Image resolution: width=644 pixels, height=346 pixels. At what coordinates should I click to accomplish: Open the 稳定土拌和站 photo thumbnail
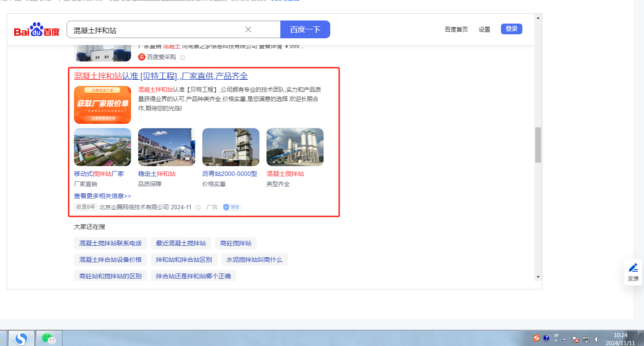[x=167, y=147]
